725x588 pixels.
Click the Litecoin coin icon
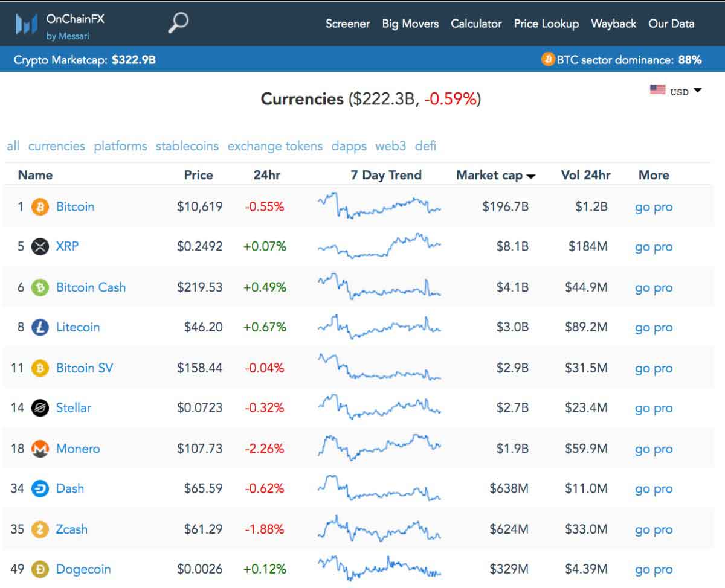tap(40, 327)
